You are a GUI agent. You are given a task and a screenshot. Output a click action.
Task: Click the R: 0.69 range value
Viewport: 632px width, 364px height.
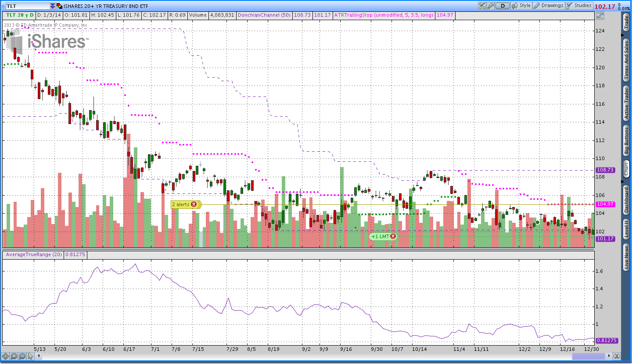[177, 15]
